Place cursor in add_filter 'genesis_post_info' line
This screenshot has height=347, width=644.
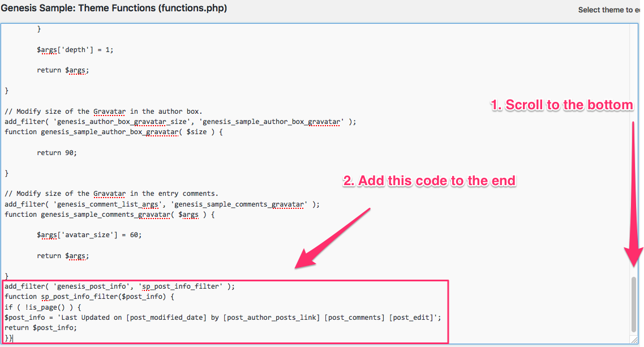coord(119,286)
